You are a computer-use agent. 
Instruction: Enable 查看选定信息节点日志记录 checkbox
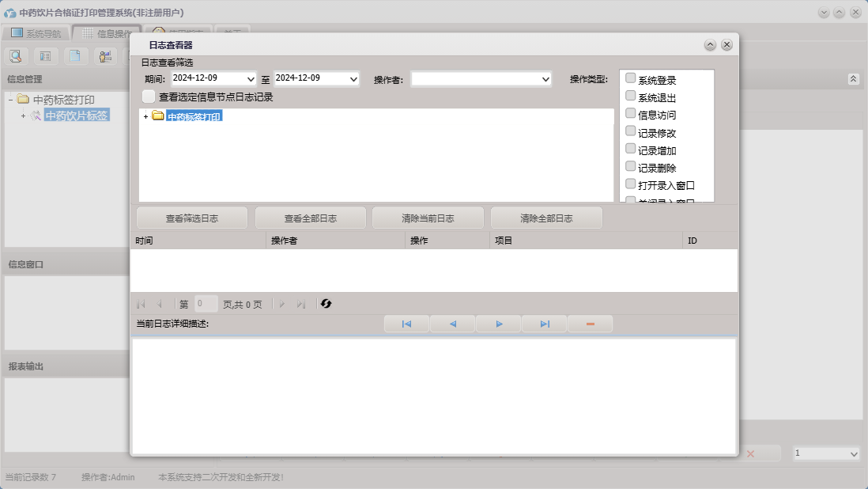(x=149, y=97)
